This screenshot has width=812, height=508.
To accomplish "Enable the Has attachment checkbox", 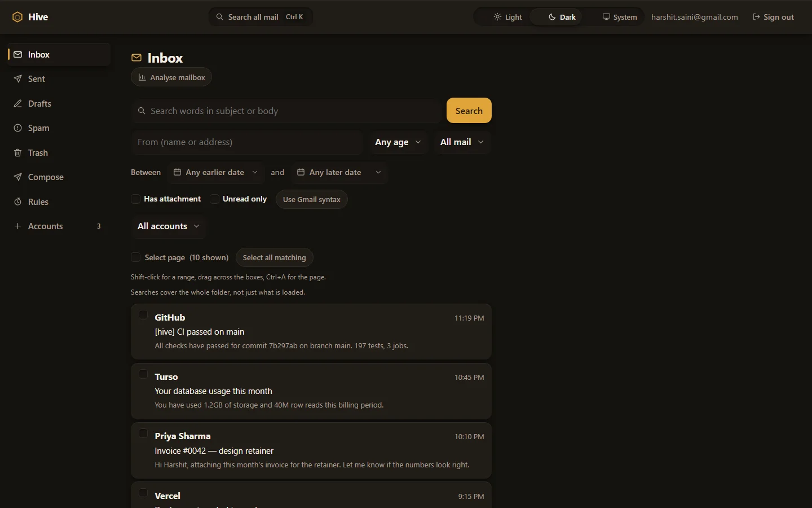I will coord(135,199).
